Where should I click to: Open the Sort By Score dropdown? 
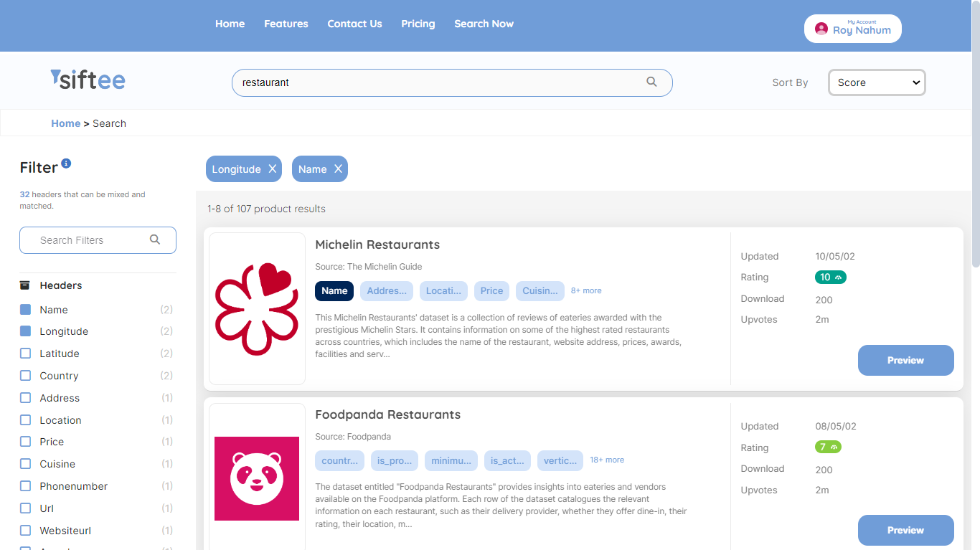pos(877,82)
